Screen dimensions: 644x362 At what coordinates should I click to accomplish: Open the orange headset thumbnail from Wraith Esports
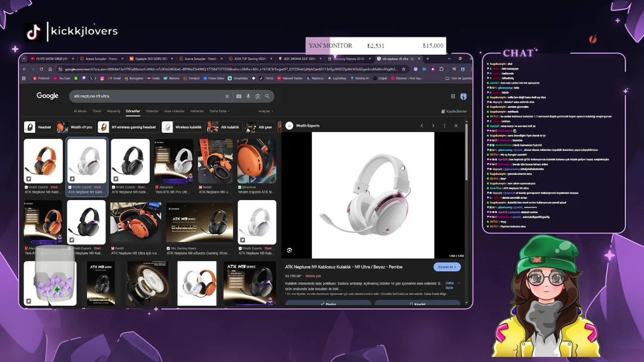[43, 161]
